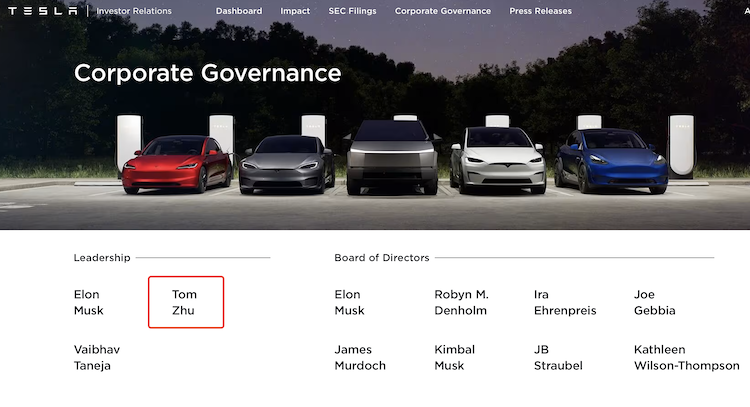Navigate to Press Releases
This screenshot has width=750, height=407.
(x=540, y=11)
